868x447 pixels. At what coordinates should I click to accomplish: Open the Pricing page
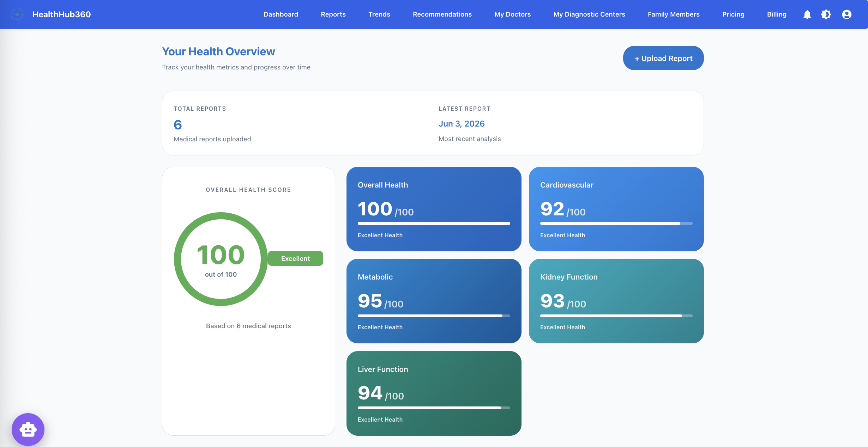[x=733, y=14]
